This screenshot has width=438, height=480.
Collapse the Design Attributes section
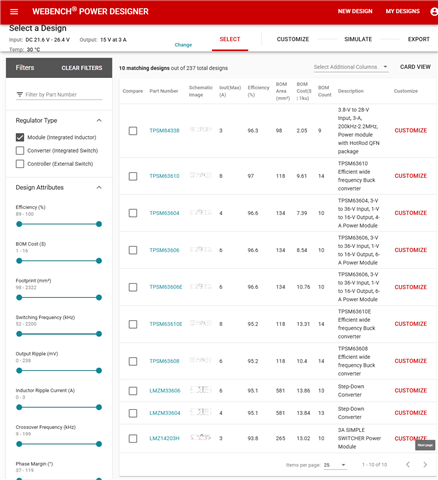coord(99,187)
